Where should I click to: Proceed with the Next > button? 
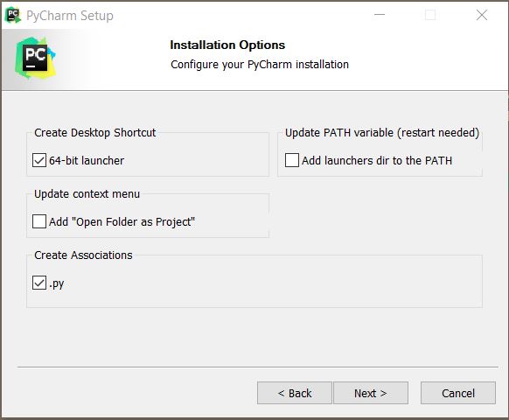coord(371,393)
